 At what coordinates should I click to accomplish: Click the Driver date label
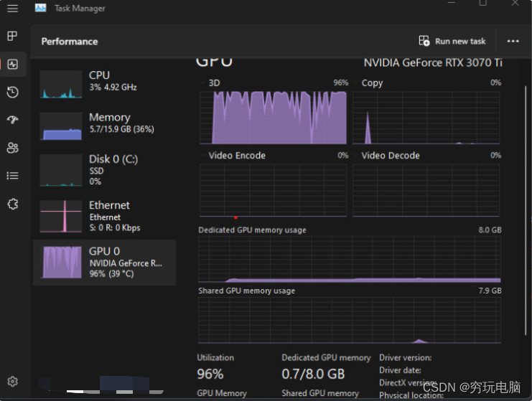[x=400, y=370]
